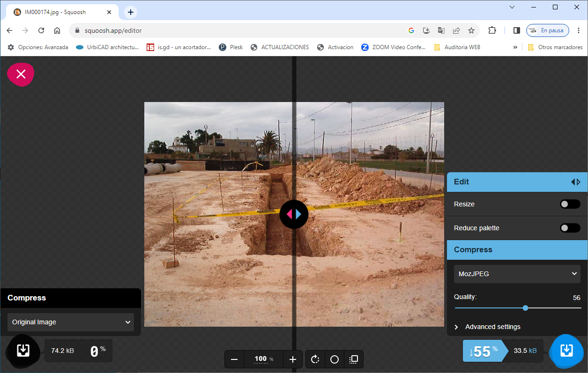Enable the Reduce palette switch
Viewport: 588px width, 373px height.
pos(570,228)
